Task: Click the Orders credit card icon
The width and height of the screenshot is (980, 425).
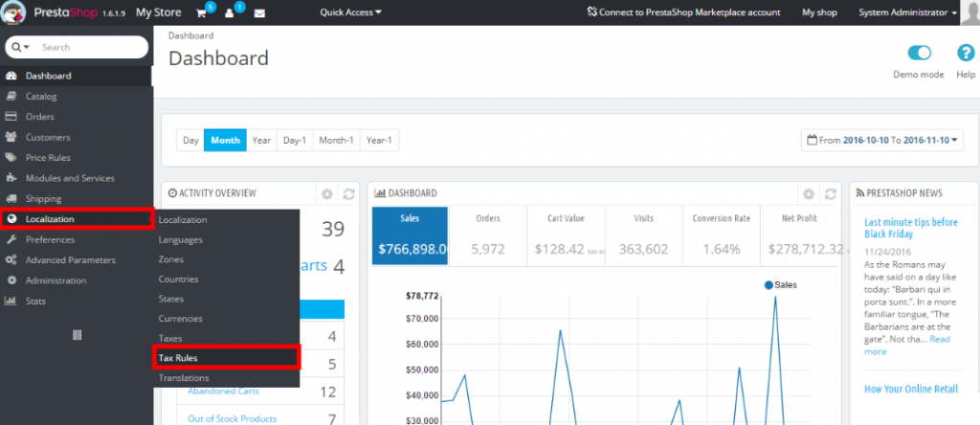Action: (11, 117)
